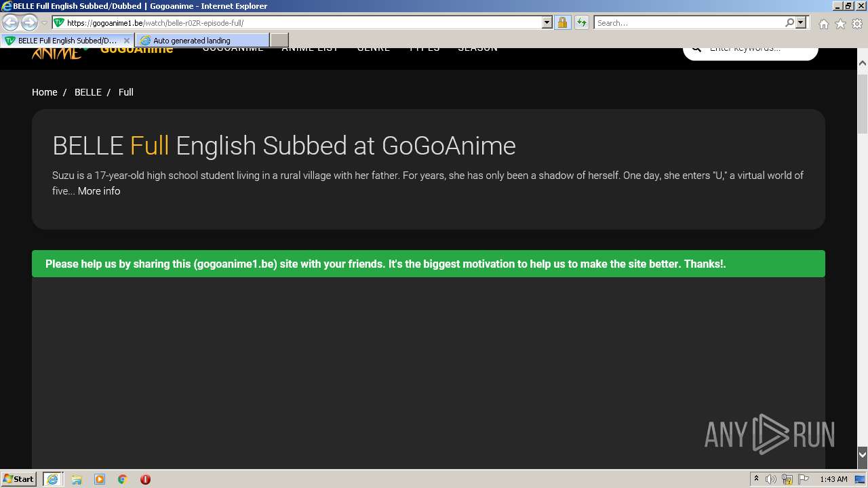The image size is (868, 488).
Task: Click Internet Explorer taskbar icon
Action: coord(52,479)
